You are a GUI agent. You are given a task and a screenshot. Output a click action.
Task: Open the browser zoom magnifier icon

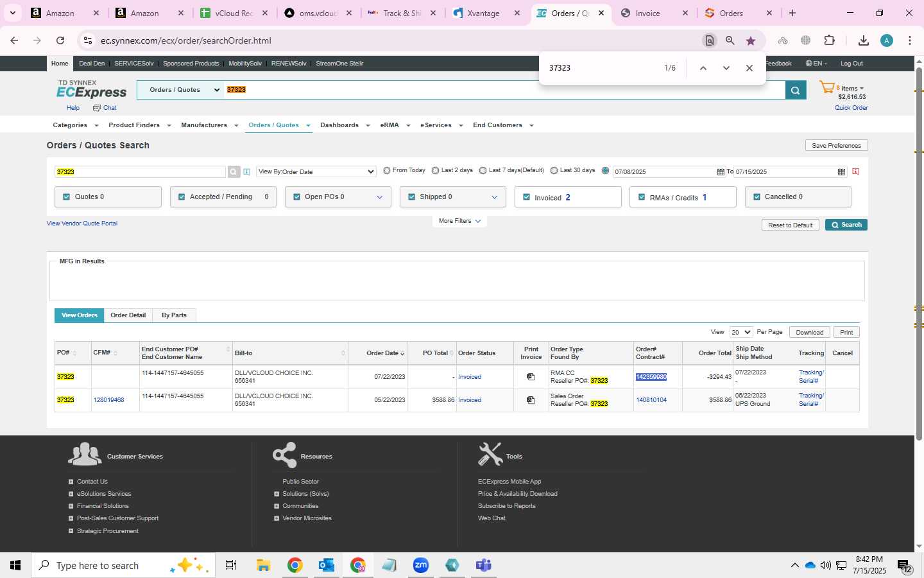[730, 40]
